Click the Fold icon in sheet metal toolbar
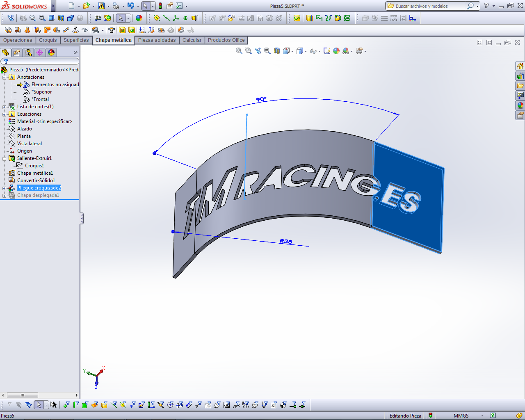Viewport: 525px width, 420px height. 151,30
